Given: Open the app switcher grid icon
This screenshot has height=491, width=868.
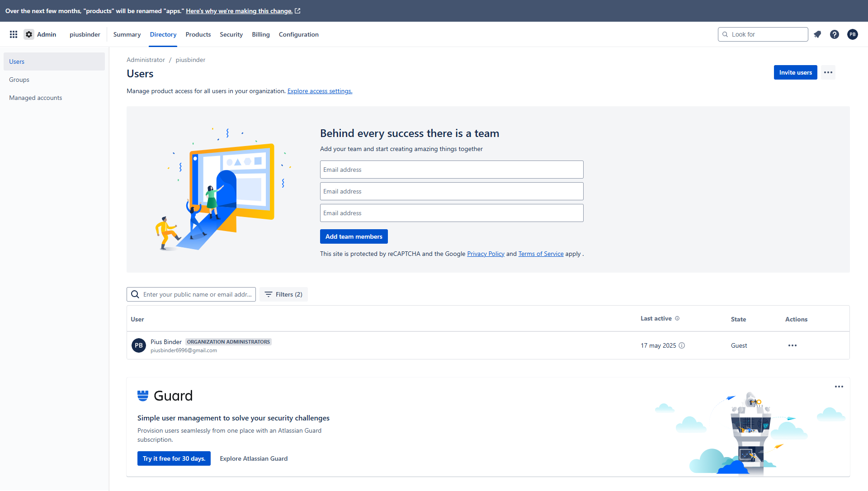Looking at the screenshot, I should (14, 34).
